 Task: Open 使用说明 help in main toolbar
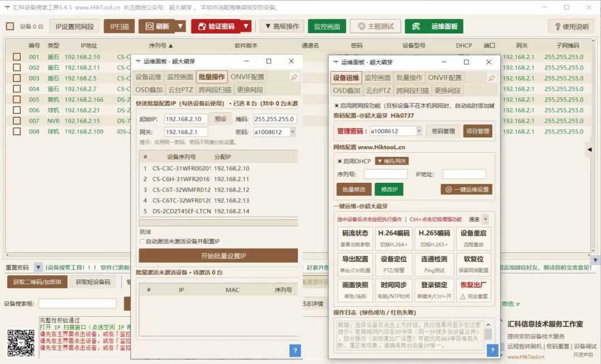(x=572, y=27)
